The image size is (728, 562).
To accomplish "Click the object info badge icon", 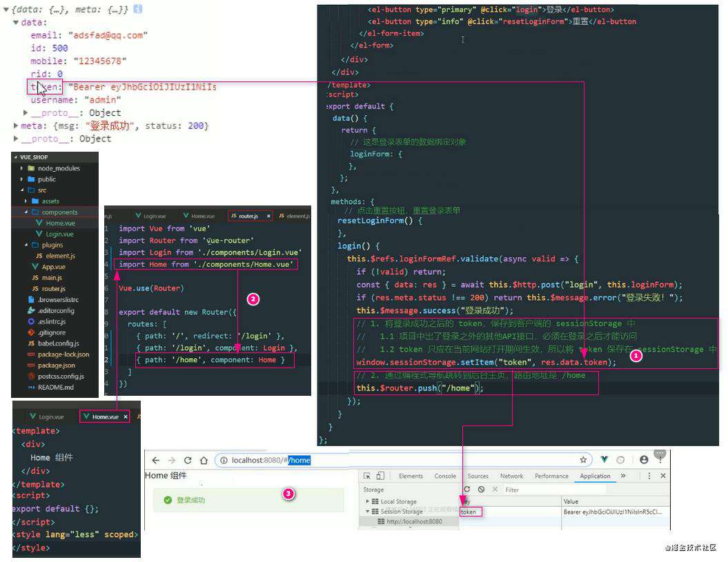I will pyautogui.click(x=138, y=9).
